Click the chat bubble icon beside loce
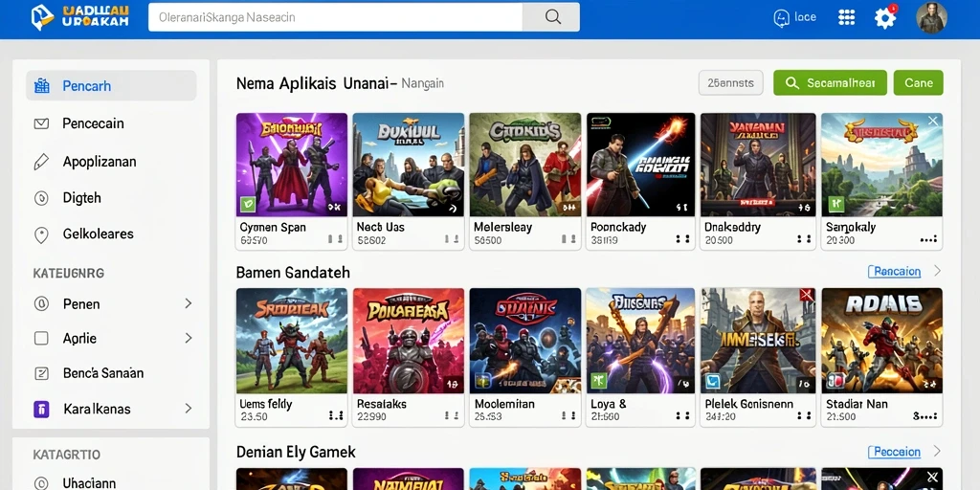Viewport: 980px width, 490px height. 781,17
